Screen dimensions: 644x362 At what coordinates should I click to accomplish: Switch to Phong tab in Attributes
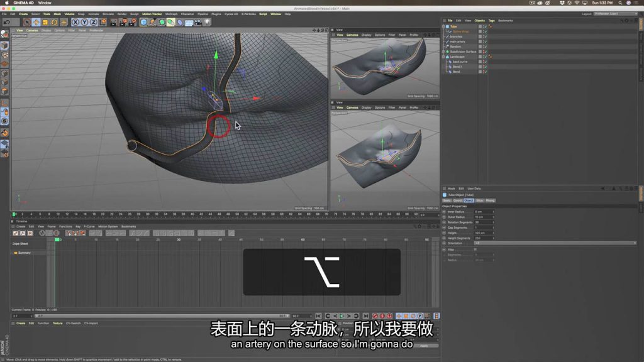490,200
